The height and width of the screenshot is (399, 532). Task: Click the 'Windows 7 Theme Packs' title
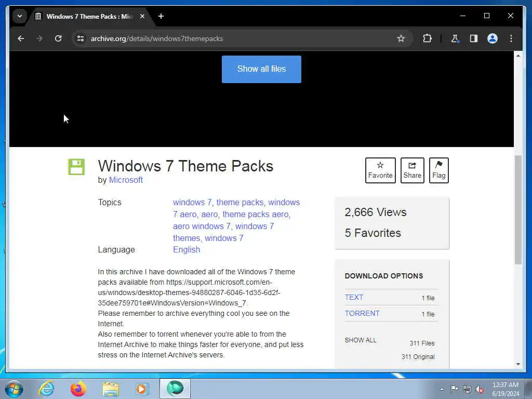[185, 166]
